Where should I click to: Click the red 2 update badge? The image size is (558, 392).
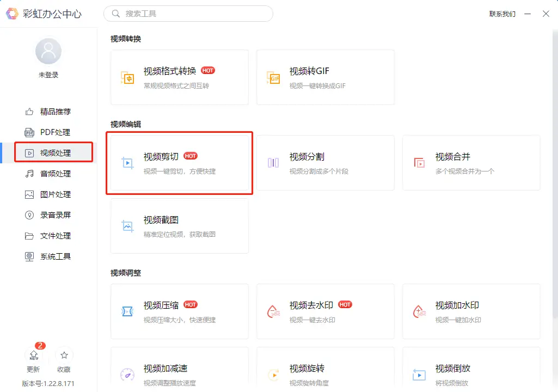[x=40, y=346]
